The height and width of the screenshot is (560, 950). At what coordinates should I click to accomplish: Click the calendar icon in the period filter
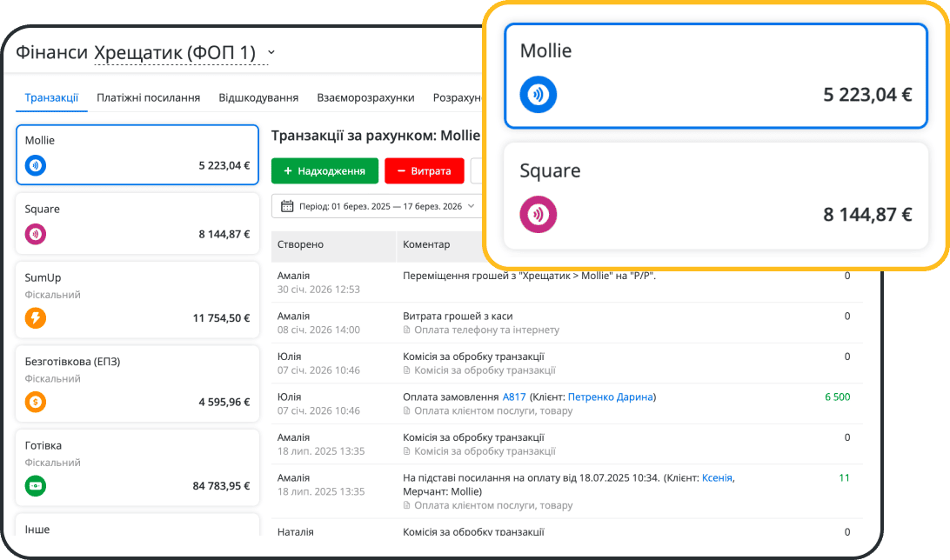287,206
